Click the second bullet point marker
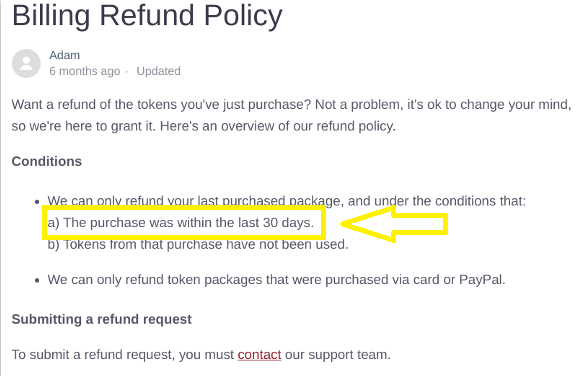The height and width of the screenshot is (376, 584). (37, 280)
